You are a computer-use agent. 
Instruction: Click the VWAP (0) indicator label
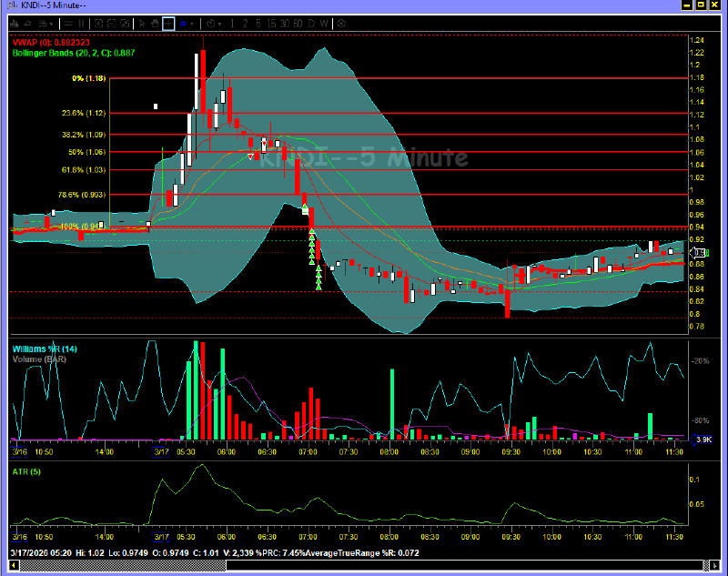coord(51,42)
